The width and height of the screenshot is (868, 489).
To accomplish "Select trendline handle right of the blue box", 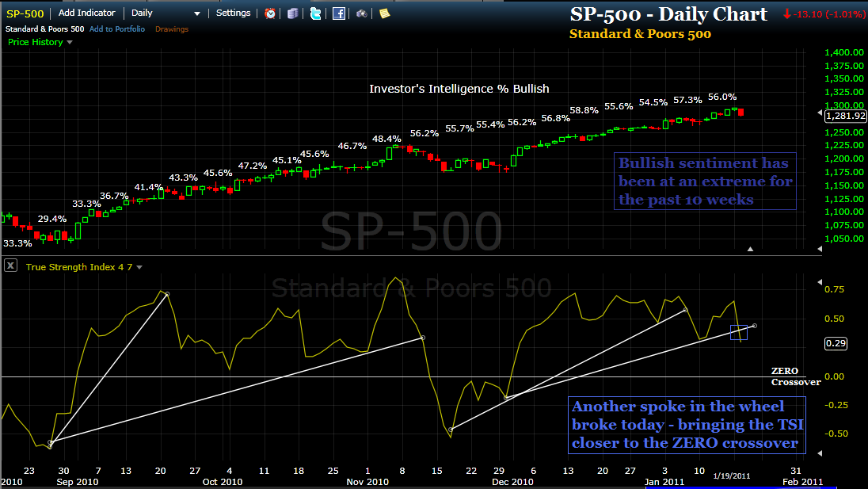I will (755, 326).
